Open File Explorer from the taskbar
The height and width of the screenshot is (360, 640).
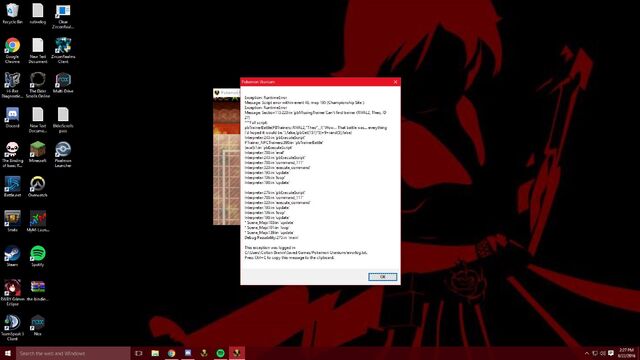[155, 353]
